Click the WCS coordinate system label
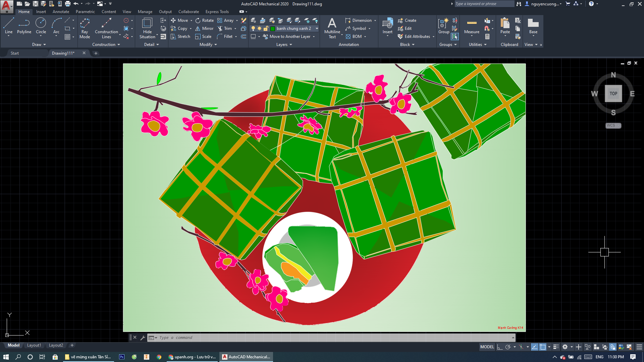Image resolution: width=644 pixels, height=362 pixels. 613,125
